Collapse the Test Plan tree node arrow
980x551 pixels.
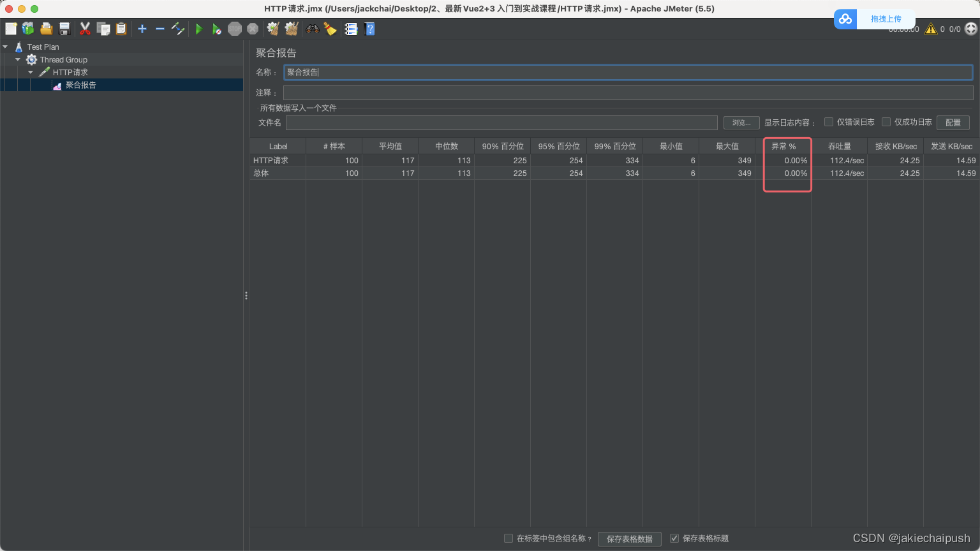5,47
